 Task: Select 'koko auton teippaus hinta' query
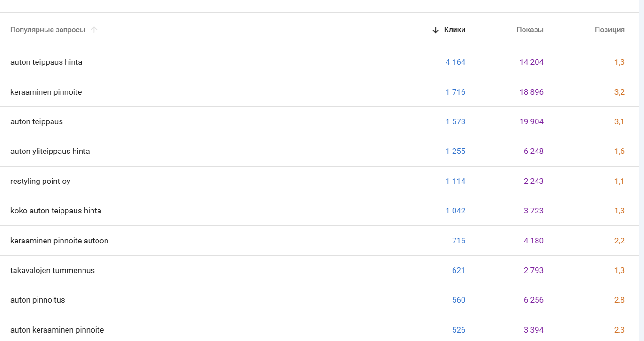tap(56, 211)
